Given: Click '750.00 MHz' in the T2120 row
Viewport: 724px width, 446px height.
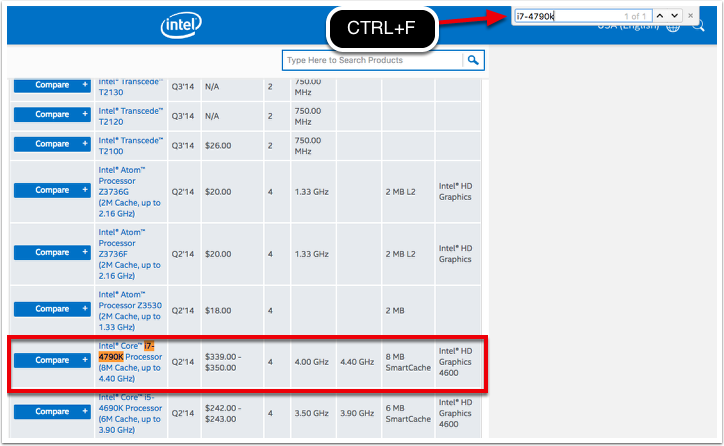Looking at the screenshot, I should point(308,116).
